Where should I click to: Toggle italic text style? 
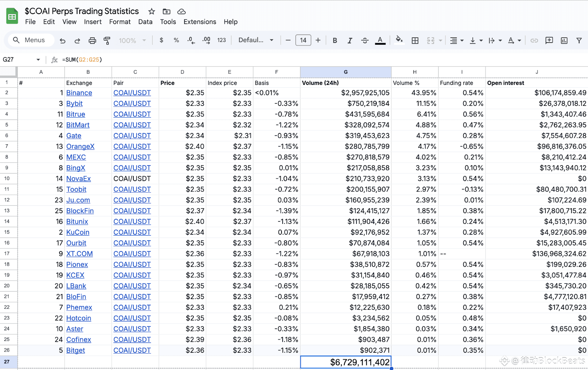coord(349,40)
